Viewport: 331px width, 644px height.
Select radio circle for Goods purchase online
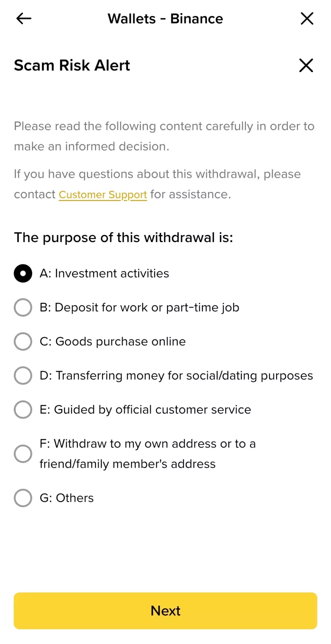click(23, 341)
